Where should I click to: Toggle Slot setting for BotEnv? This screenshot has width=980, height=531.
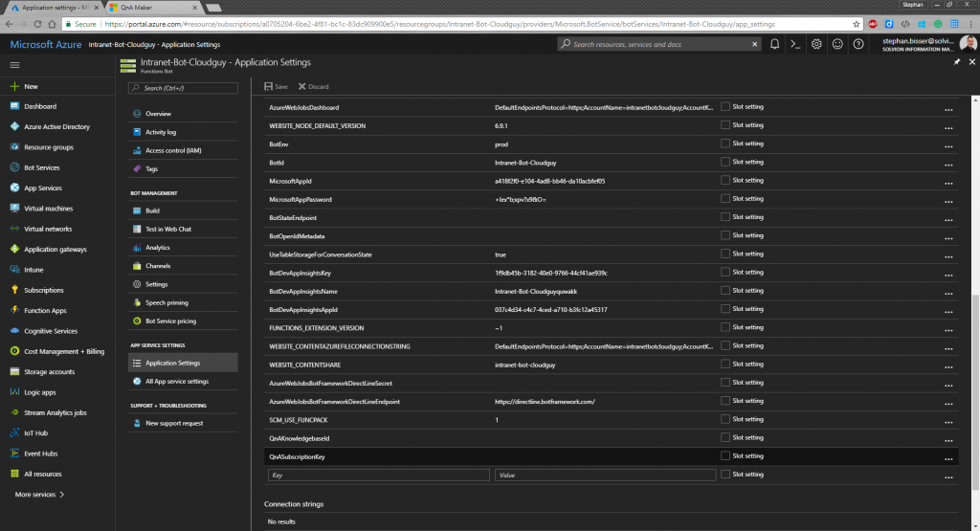pyautogui.click(x=725, y=144)
